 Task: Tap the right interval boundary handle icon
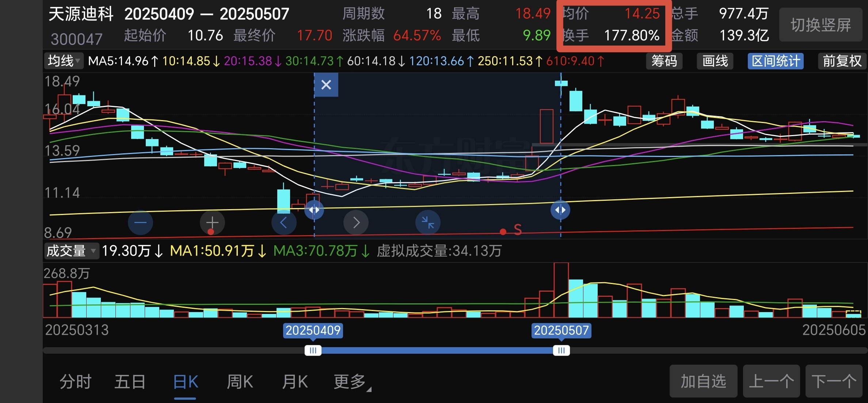pyautogui.click(x=560, y=210)
